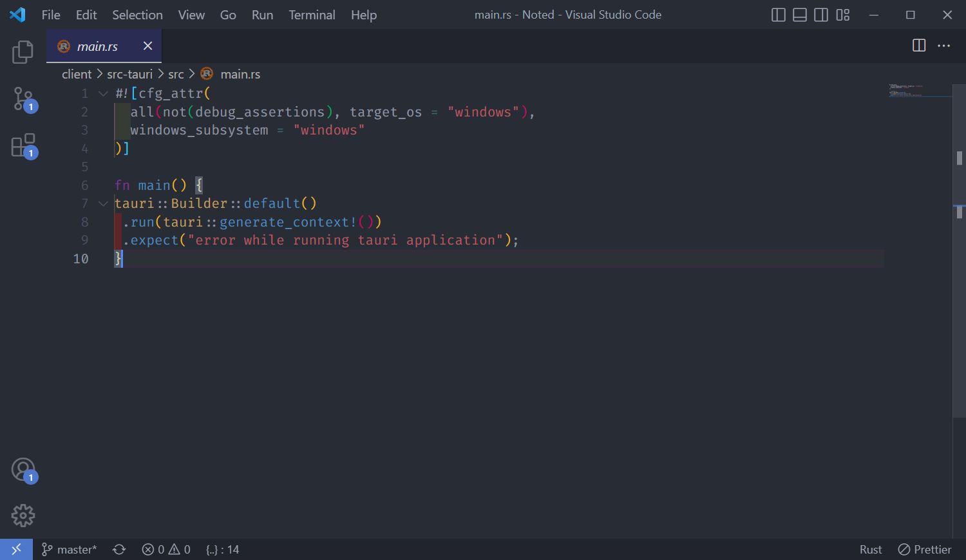
Task: Place cursor on "windows_subsystem" text
Action: point(199,130)
